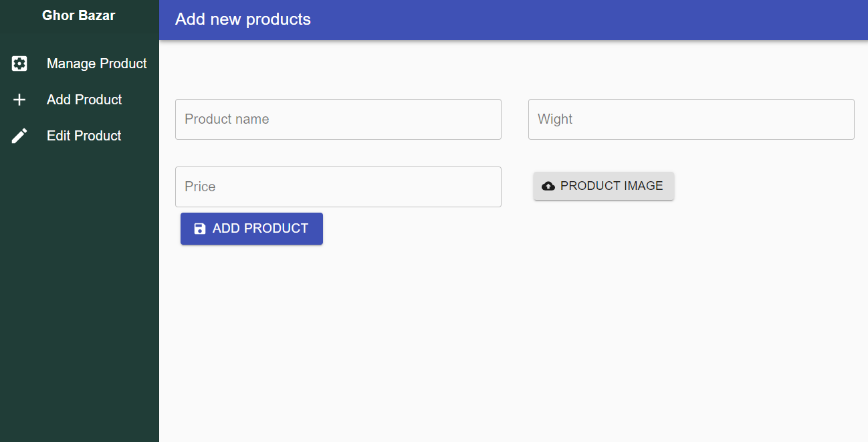Click the cloud upload icon on Product Image

click(548, 186)
